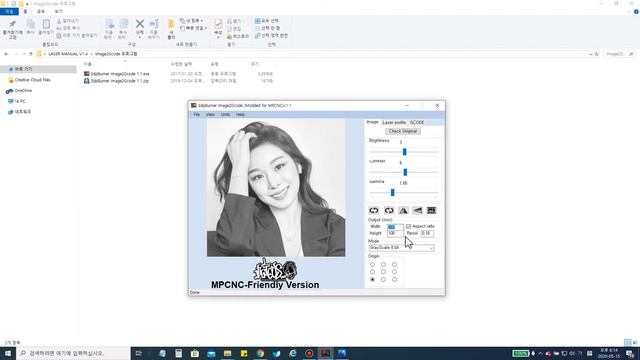
Task: Click the red record app taskbar icon
Action: [x=309, y=353]
